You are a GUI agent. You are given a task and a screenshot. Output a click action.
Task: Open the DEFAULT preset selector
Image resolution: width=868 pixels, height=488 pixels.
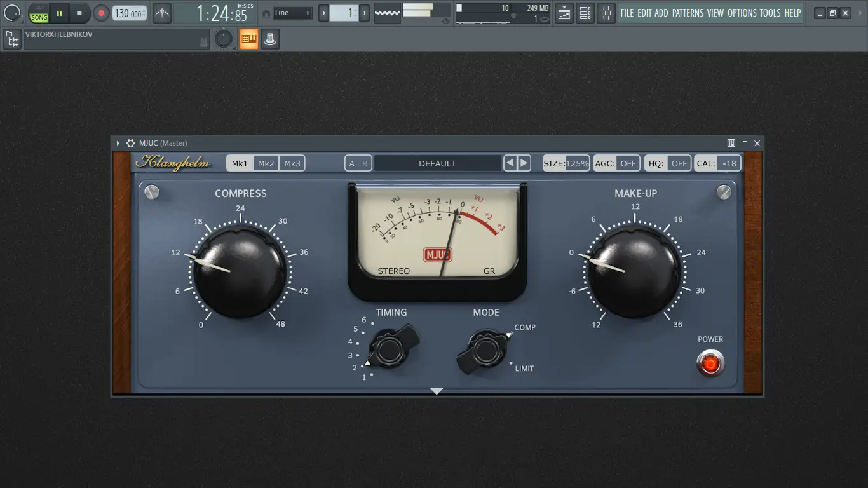(438, 163)
